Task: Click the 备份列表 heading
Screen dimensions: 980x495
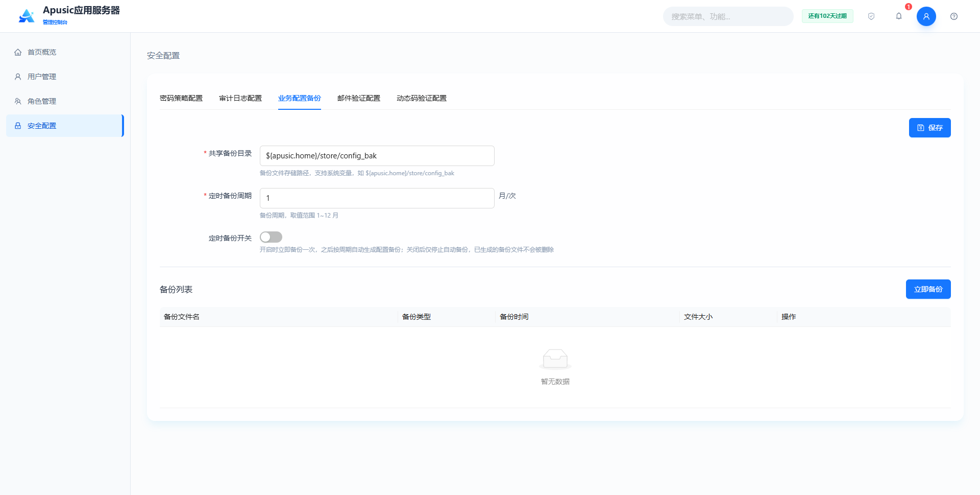Action: pos(176,290)
